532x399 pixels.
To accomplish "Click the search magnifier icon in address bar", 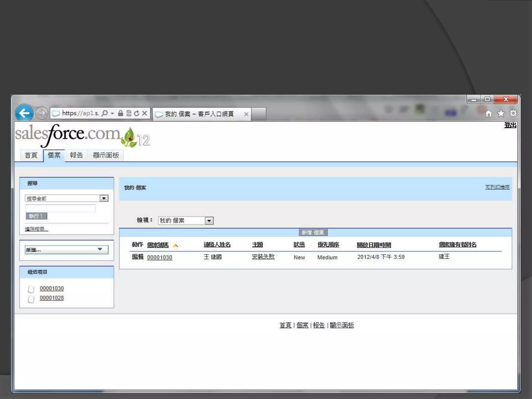I will 105,113.
